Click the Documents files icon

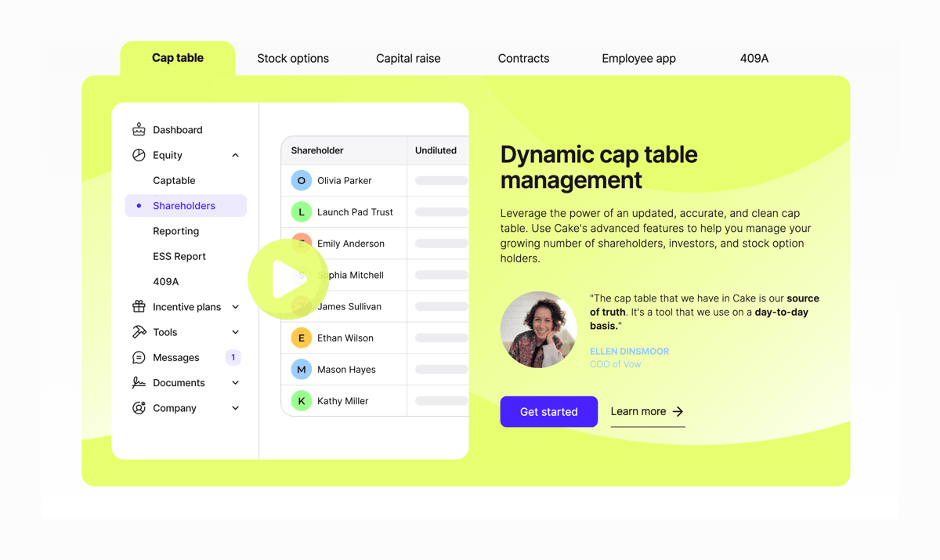(139, 382)
